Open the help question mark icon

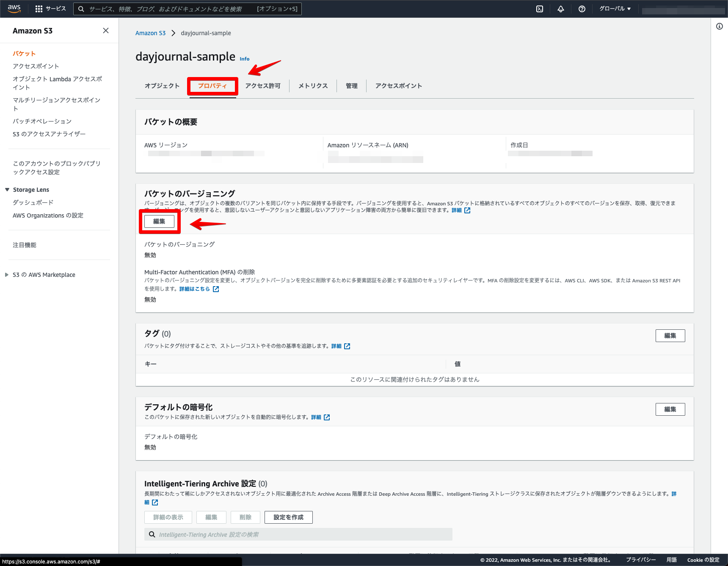coord(582,9)
